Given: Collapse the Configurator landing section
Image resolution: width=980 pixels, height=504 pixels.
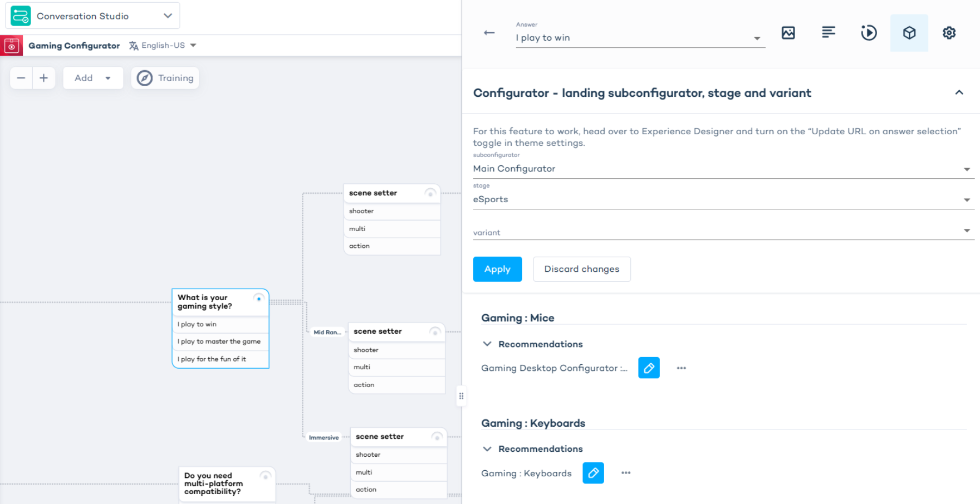Looking at the screenshot, I should pos(959,92).
